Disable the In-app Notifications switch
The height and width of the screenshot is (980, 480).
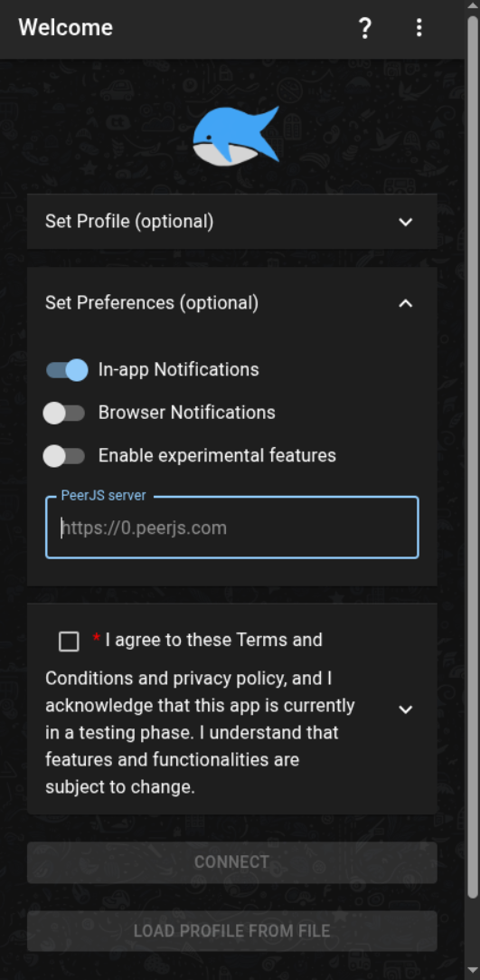pos(66,370)
